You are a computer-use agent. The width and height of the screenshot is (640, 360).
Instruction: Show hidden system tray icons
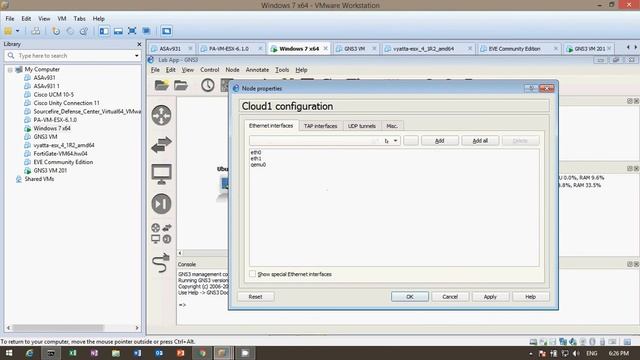pyautogui.click(x=531, y=353)
